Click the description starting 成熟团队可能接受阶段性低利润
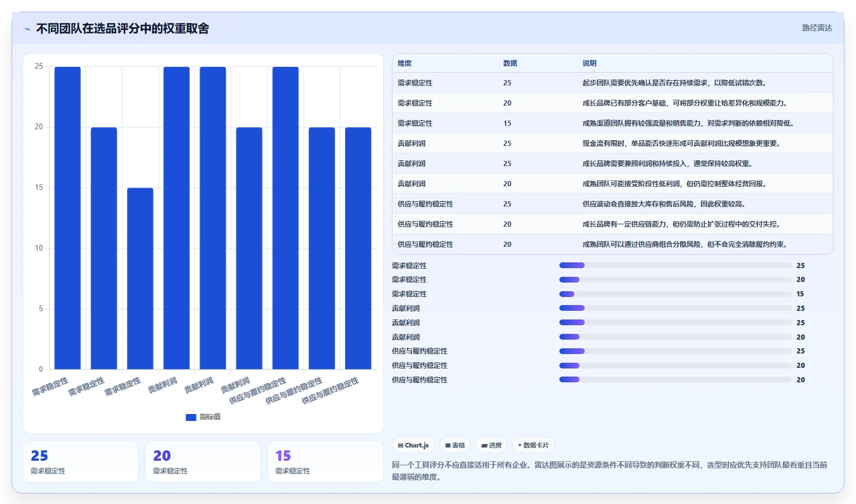 click(675, 184)
